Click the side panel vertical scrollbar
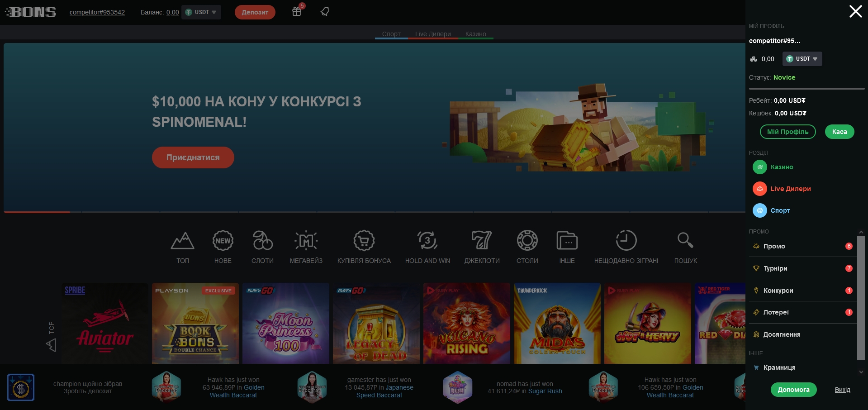868x410 pixels. point(861,298)
